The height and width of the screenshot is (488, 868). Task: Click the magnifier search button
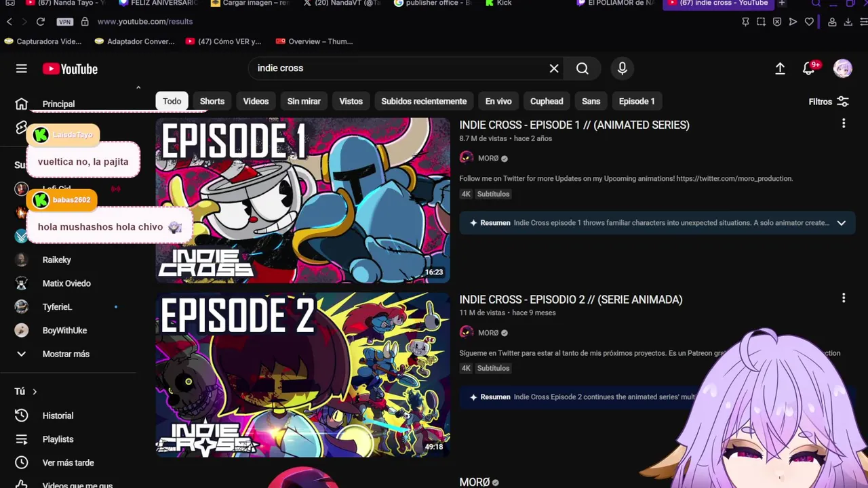[x=583, y=68]
